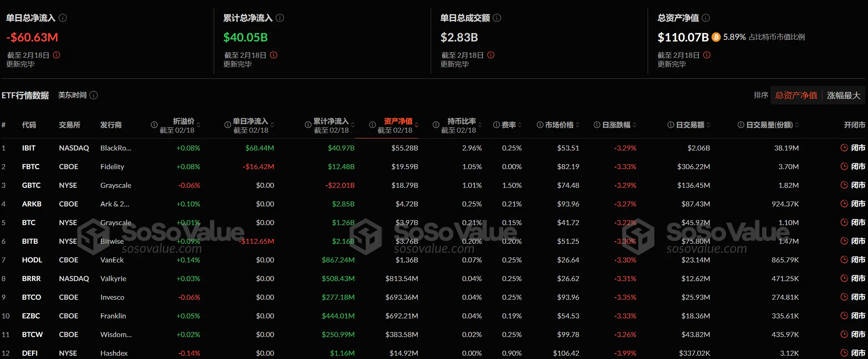Sort table by 日涨跌幅 column arrows
Image resolution: width=868 pixels, height=359 pixels.
[x=635, y=125]
